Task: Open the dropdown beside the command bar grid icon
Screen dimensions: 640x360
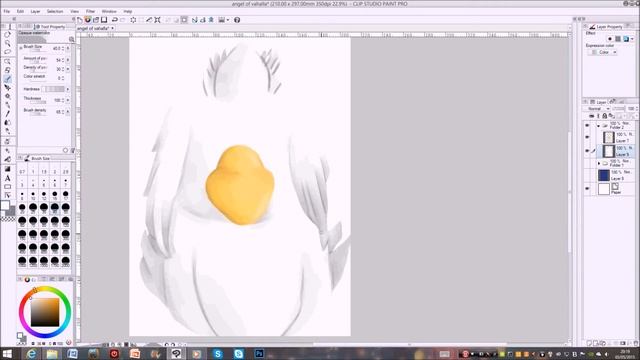Action: (228, 20)
